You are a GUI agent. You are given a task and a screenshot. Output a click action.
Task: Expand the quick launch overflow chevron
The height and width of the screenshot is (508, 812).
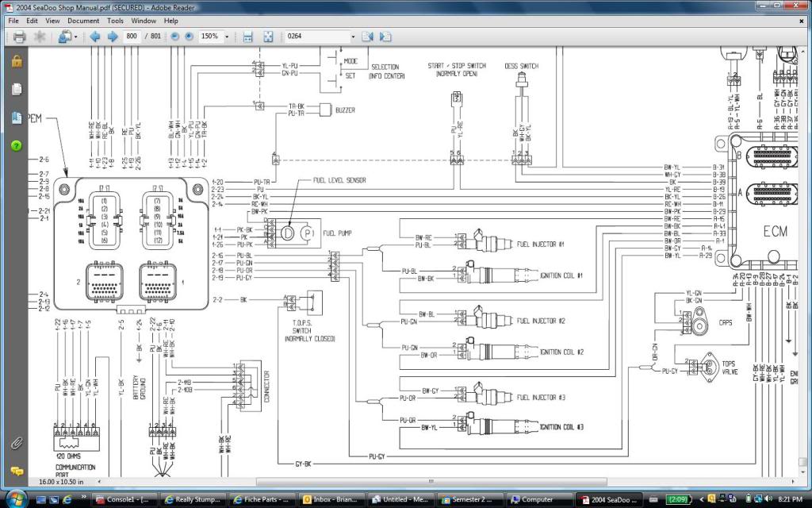click(x=84, y=497)
